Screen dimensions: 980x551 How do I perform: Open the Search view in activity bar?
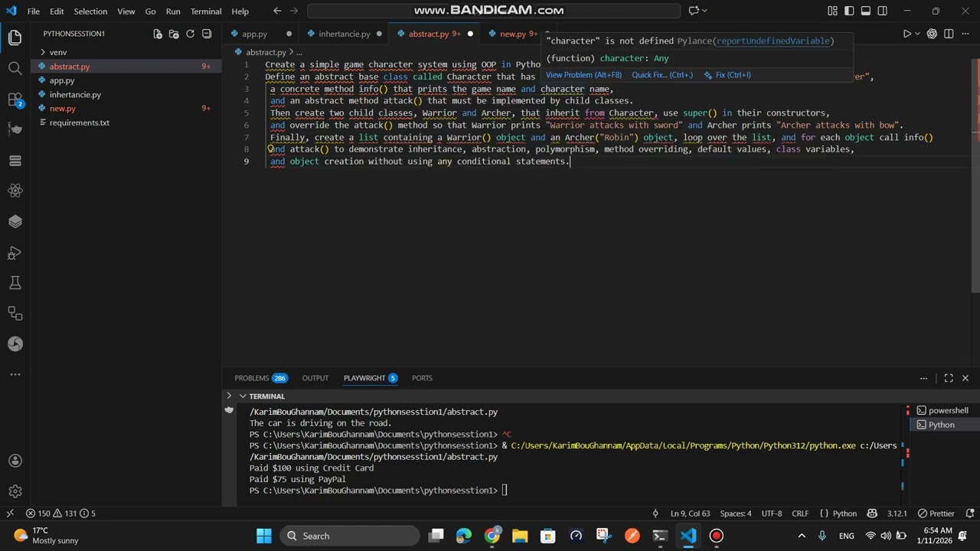pyautogui.click(x=15, y=68)
